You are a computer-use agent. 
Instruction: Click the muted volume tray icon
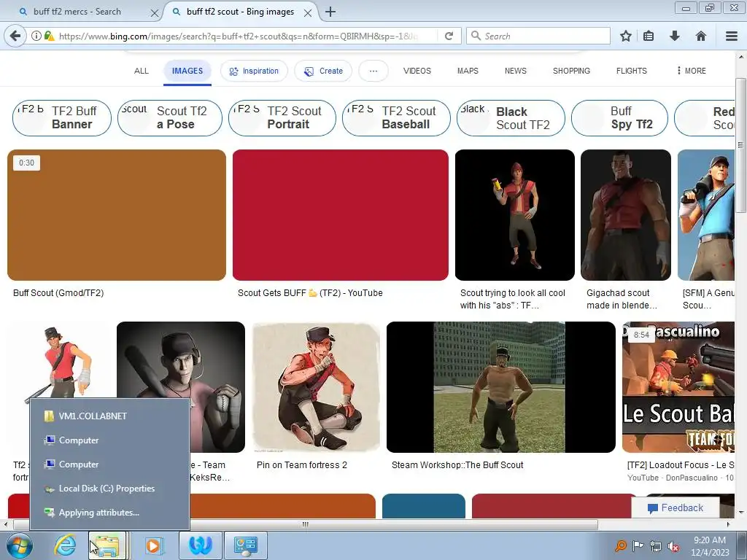tap(673, 547)
